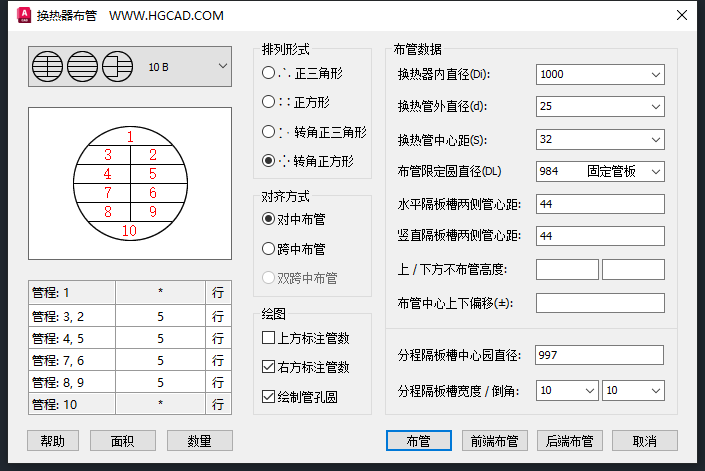Select the 正三角形 arrangement option
Viewport: 705px width, 471px height.
pyautogui.click(x=268, y=73)
